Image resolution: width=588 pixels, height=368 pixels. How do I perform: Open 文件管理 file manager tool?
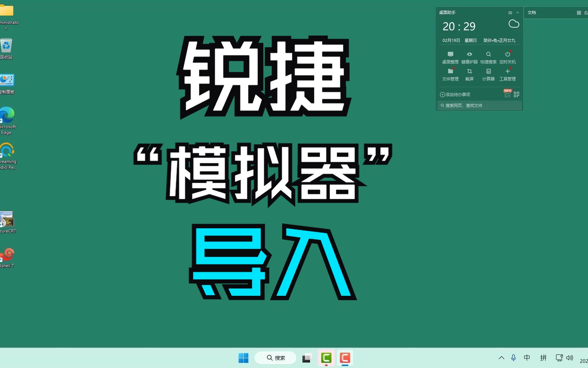(x=450, y=75)
